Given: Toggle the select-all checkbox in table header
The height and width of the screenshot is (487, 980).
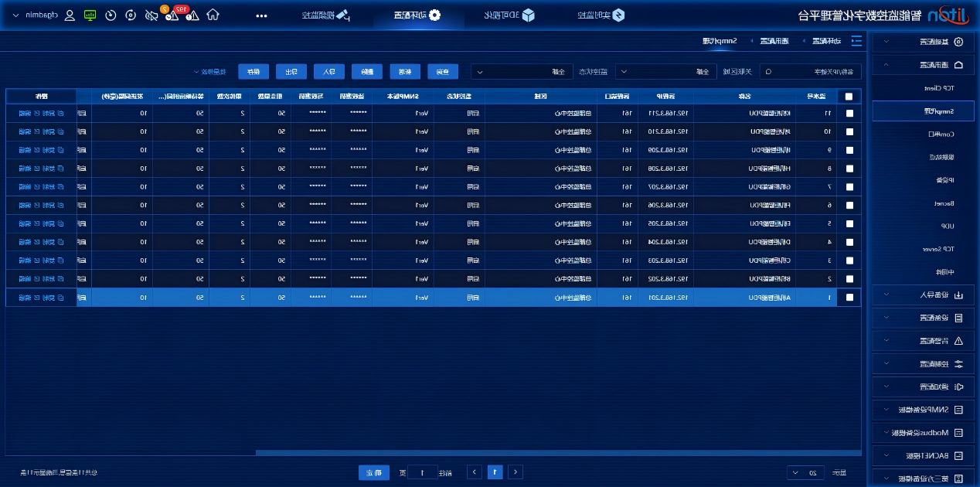Looking at the screenshot, I should click(x=849, y=97).
